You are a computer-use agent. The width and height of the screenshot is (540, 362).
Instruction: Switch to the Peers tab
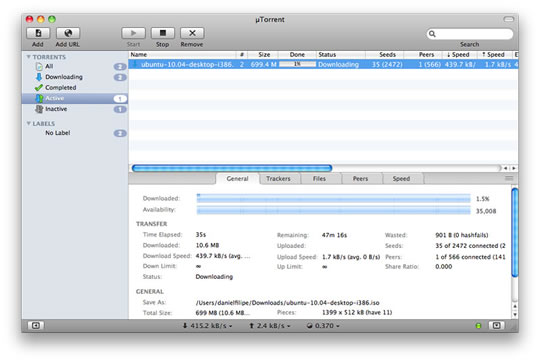pyautogui.click(x=360, y=179)
